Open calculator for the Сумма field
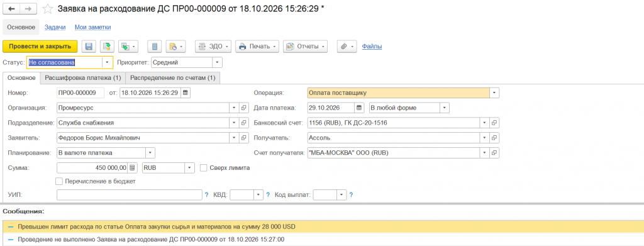 132,167
